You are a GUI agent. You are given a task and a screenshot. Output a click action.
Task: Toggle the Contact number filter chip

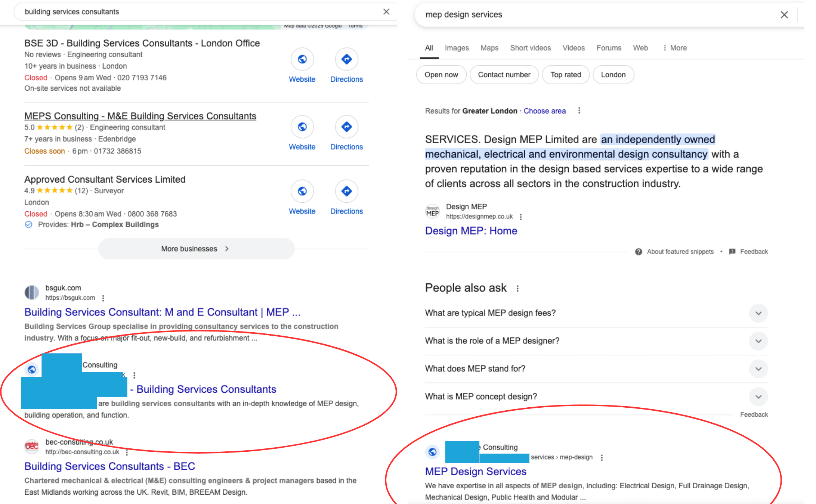[504, 75]
